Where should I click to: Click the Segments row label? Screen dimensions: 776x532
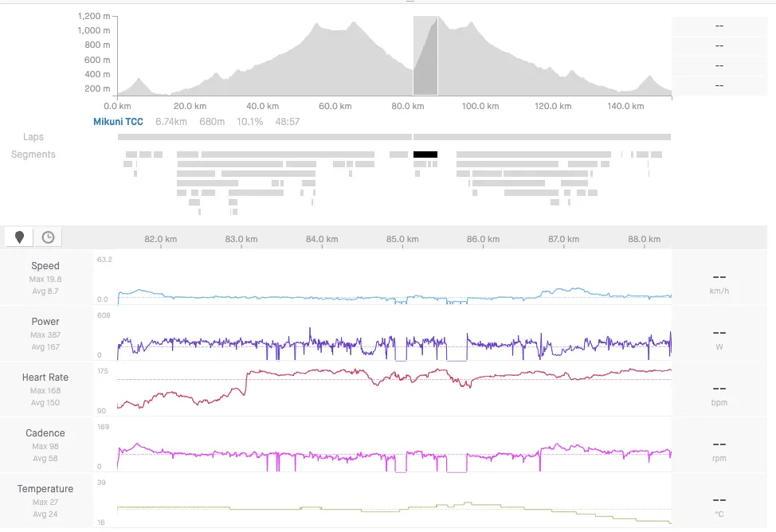tap(33, 155)
